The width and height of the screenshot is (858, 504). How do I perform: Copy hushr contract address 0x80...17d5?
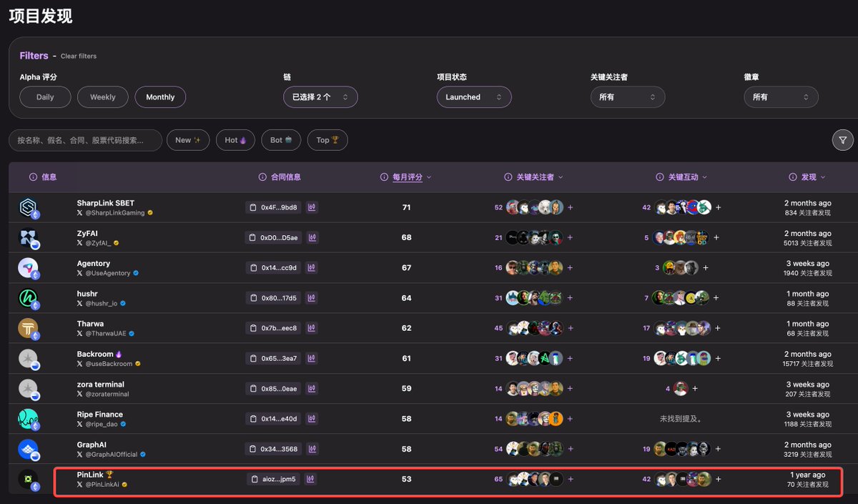(273, 298)
